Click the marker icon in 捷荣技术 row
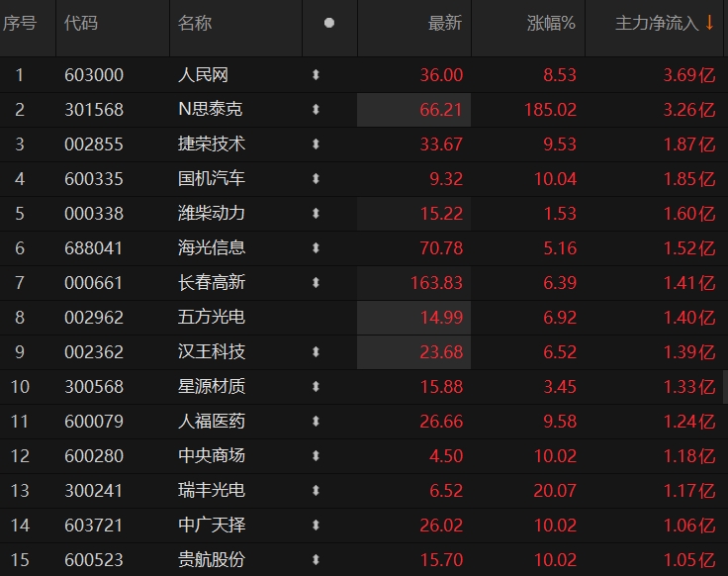The image size is (728, 576). [316, 144]
